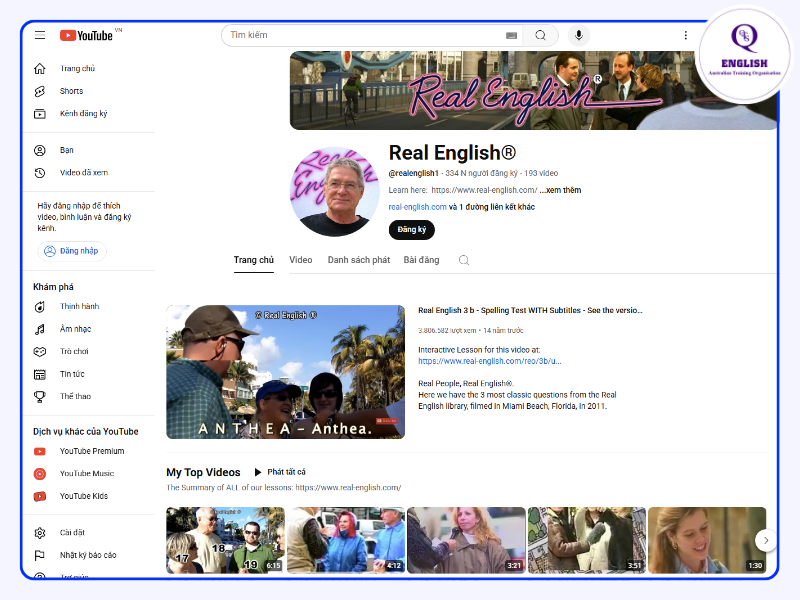Open the on-screen keyboard icon in search

pos(511,35)
